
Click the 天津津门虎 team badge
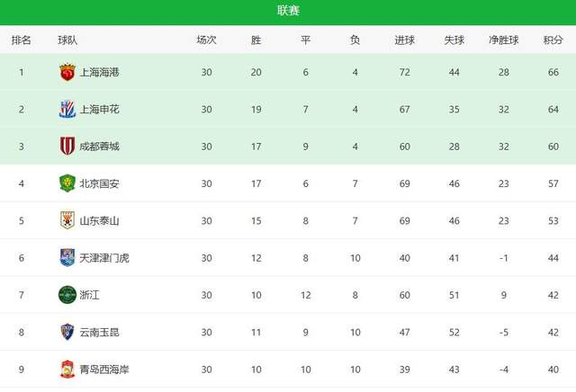point(67,258)
